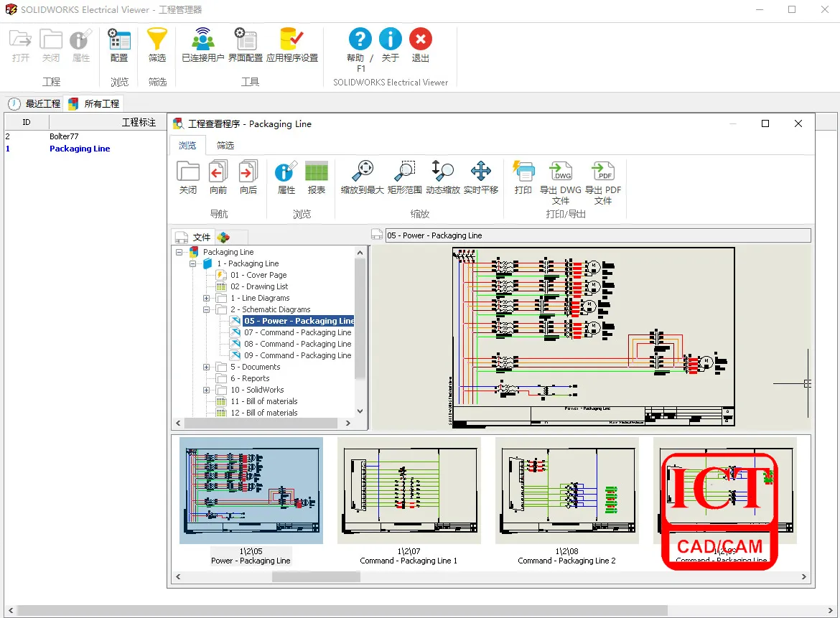Click the 05 - Power - Packaging Line title field
This screenshot has height=618, width=840.
tap(598, 235)
